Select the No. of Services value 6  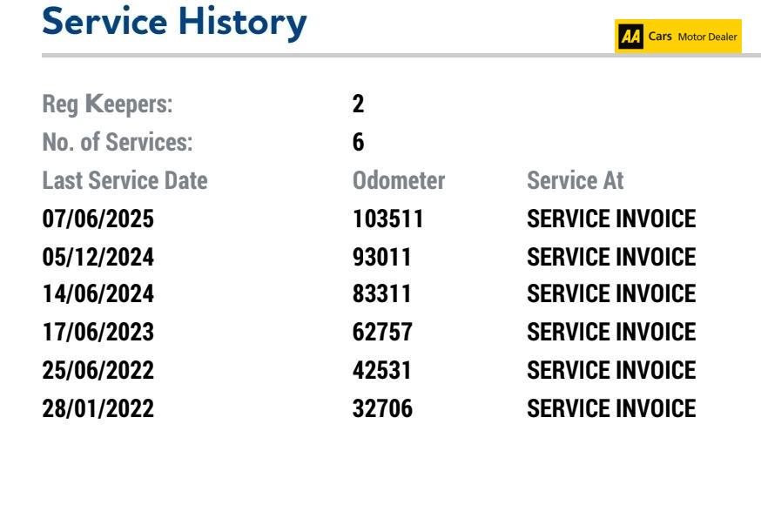(358, 142)
